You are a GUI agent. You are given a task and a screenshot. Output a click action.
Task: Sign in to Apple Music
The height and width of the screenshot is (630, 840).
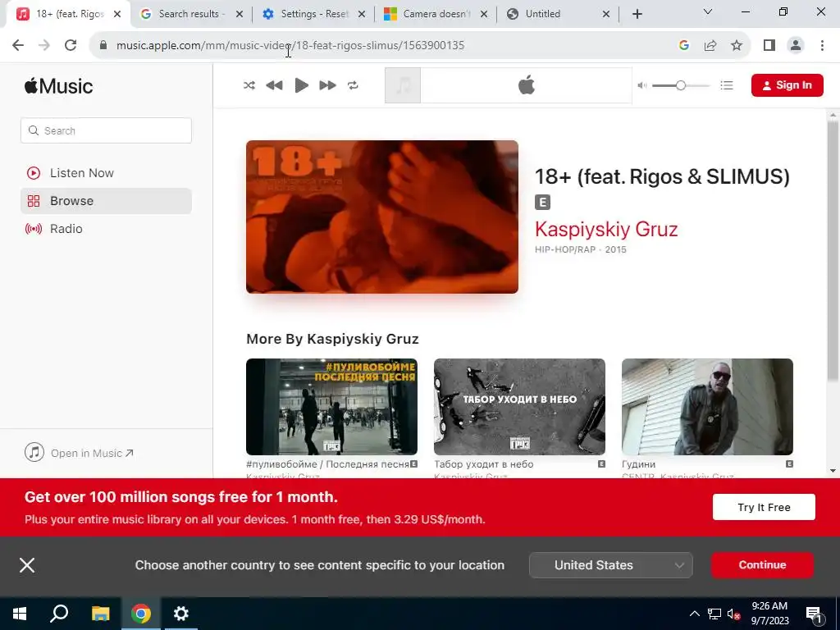(787, 85)
